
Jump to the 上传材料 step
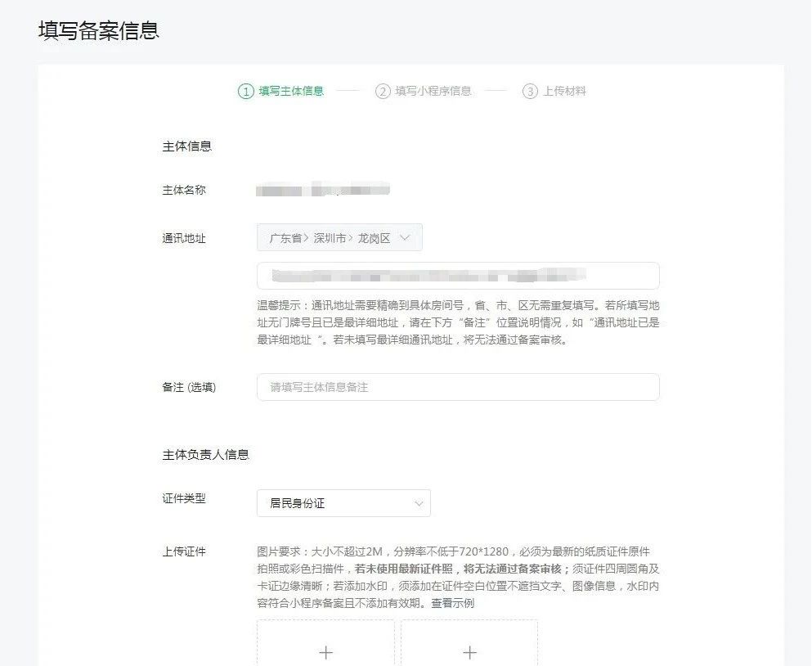(x=564, y=92)
